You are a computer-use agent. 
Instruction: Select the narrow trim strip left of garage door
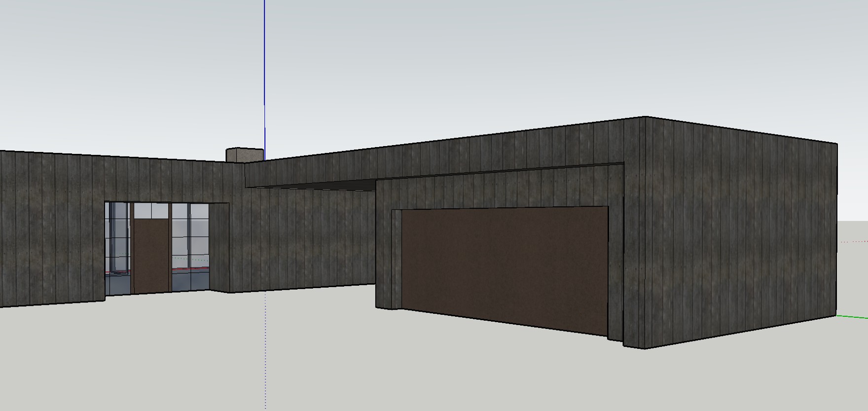pyautogui.click(x=397, y=259)
